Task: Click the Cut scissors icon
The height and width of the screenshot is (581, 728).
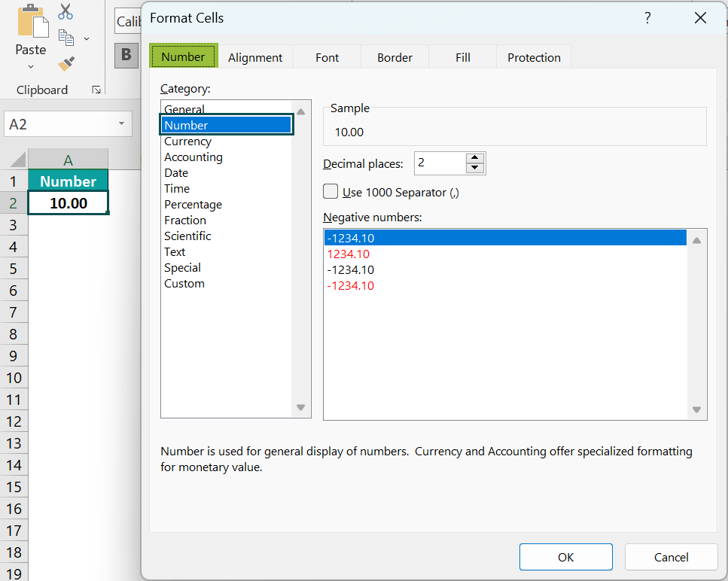Action: click(65, 11)
